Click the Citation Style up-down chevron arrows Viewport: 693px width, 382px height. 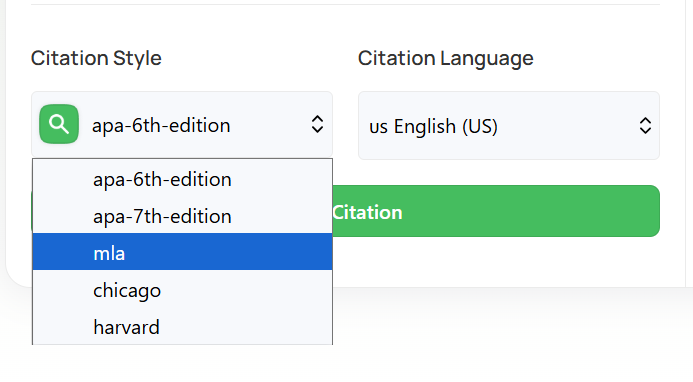[317, 124]
